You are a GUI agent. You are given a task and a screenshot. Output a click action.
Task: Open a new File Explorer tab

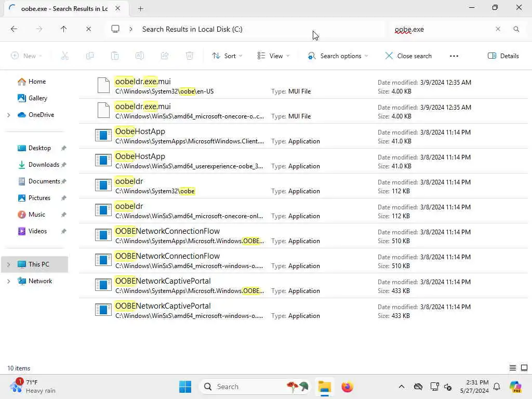140,9
